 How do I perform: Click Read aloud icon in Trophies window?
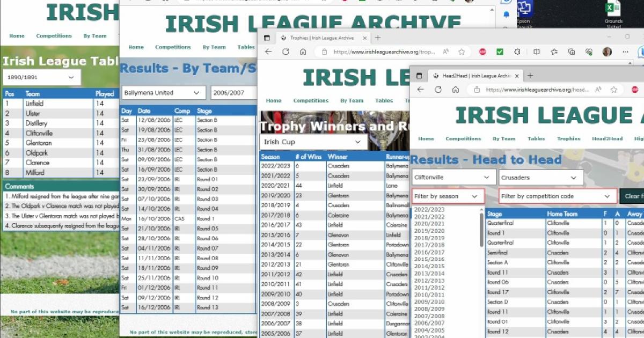tap(446, 52)
